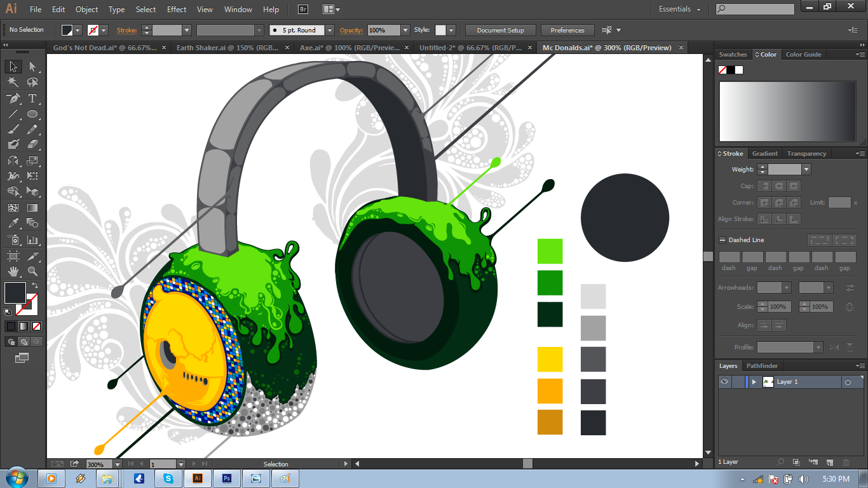Screen dimensions: 868x488
Task: Click the Opacity link in control bar
Action: 351,30
